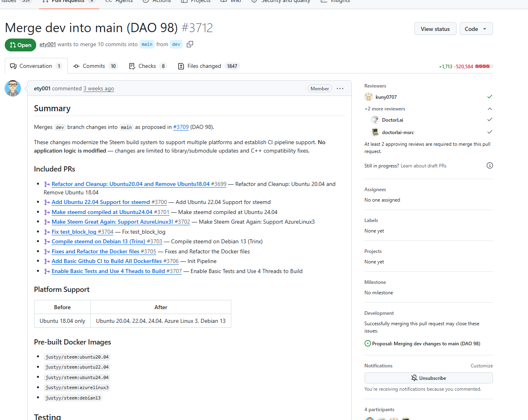
Task: Open 'Proposal: Merging dev changes to main' issue
Action: pos(426,343)
